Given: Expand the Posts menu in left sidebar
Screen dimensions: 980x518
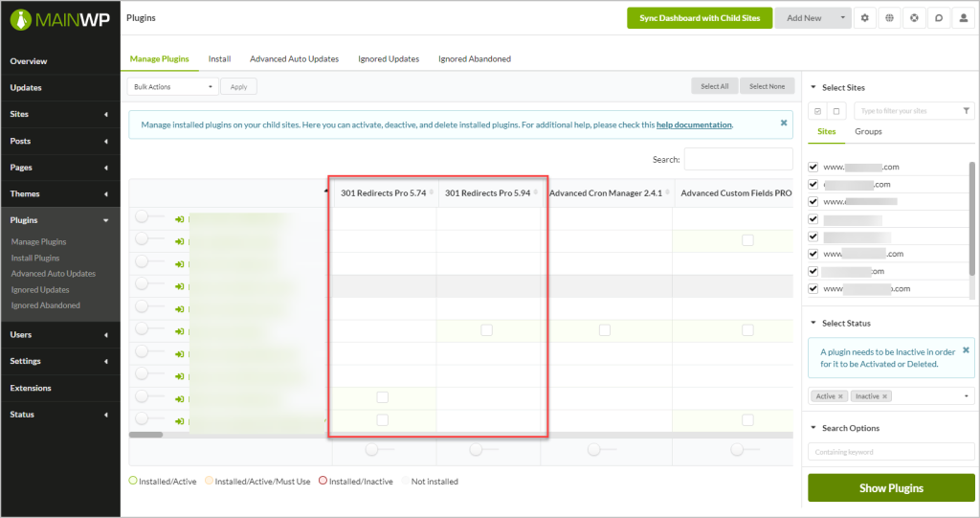Looking at the screenshot, I should 105,142.
